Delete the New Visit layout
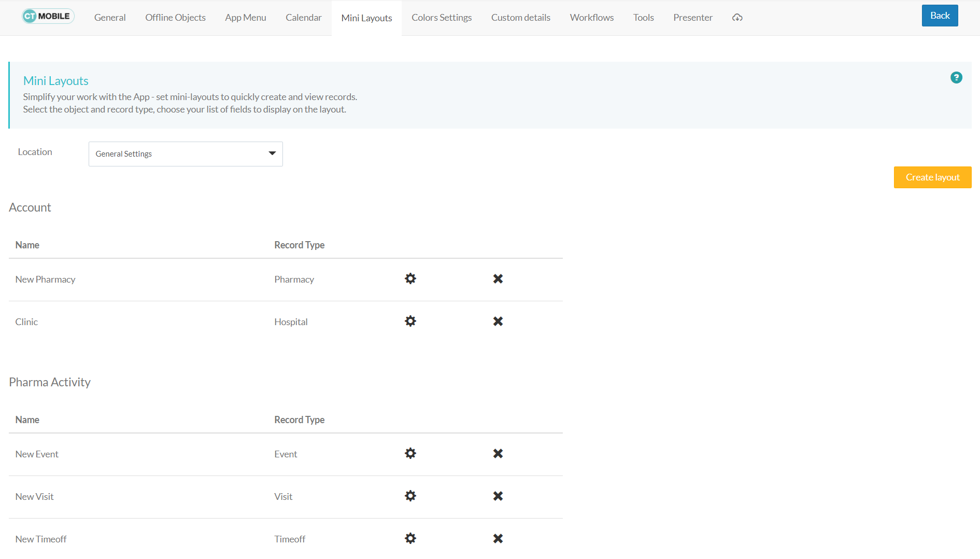The height and width of the screenshot is (559, 980). 498,496
